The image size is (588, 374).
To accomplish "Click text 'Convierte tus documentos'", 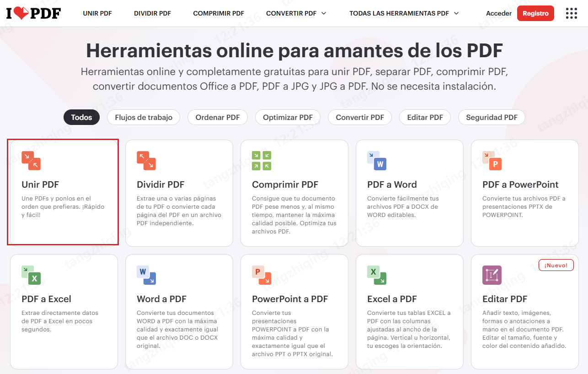I will (x=175, y=313).
